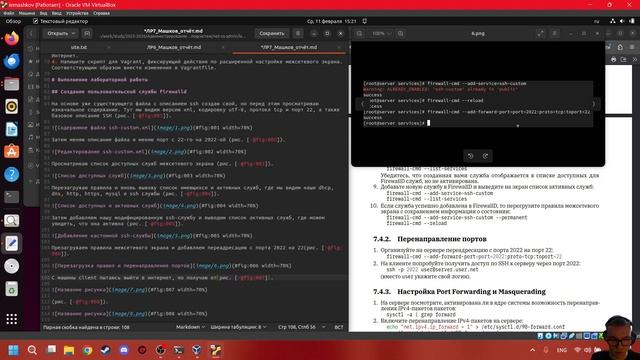Open the Markdown language selector in status bar
Viewport: 640px width, 360px height.
190,327
